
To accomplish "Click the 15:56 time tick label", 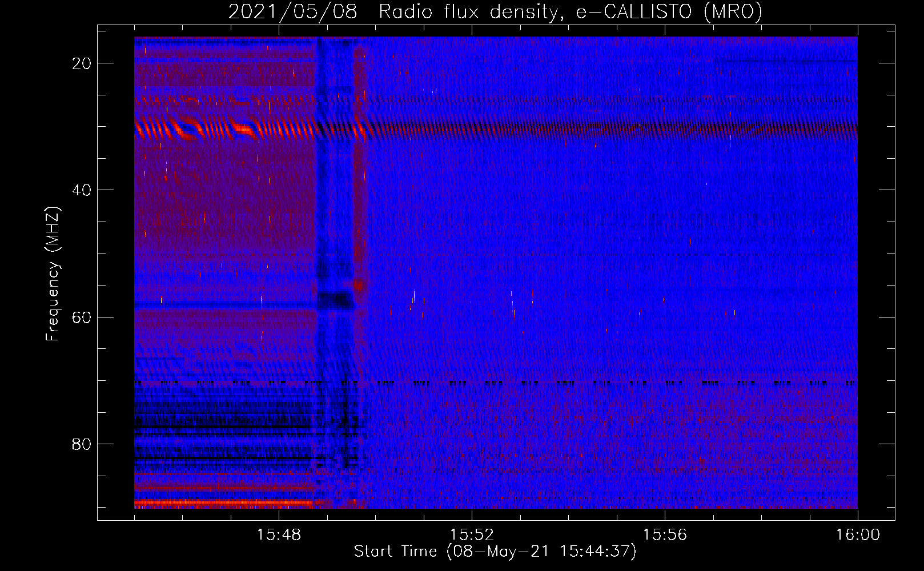I will pyautogui.click(x=665, y=535).
